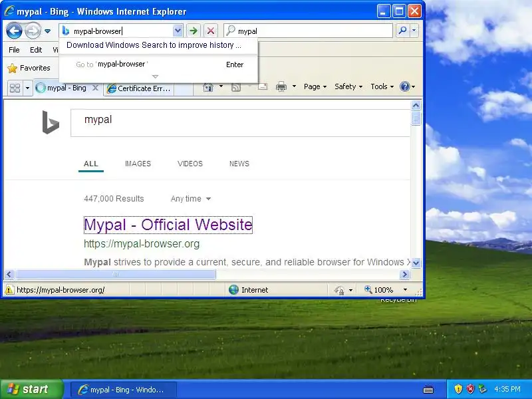Open the zoom level dropdown arrow
Image resolution: width=532 pixels, height=399 pixels.
tap(405, 290)
